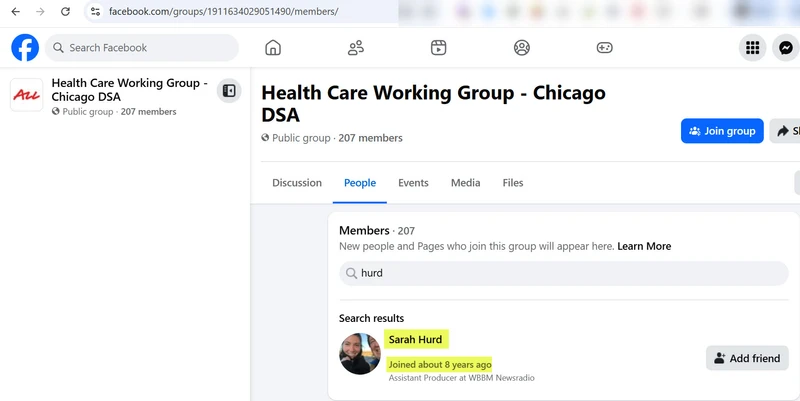Click the member search field containing hurd
This screenshot has height=401, width=800.
pyautogui.click(x=563, y=273)
